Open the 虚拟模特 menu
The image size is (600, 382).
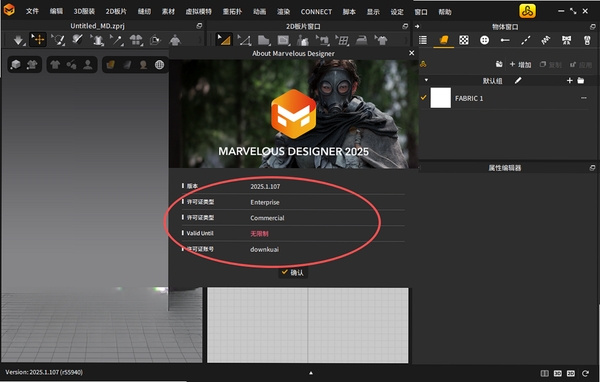pyautogui.click(x=199, y=11)
